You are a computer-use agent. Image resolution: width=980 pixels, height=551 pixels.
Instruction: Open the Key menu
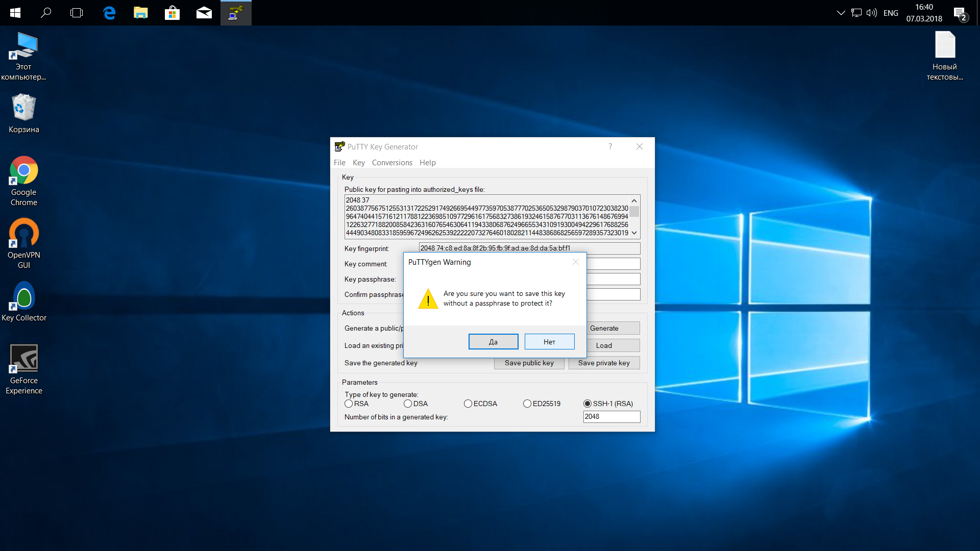(x=359, y=163)
